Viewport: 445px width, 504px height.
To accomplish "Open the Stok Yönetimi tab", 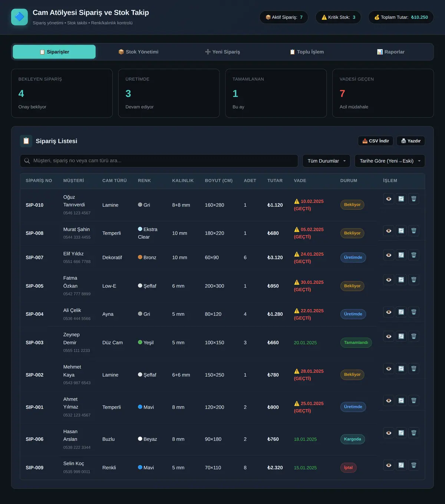I will tap(138, 52).
